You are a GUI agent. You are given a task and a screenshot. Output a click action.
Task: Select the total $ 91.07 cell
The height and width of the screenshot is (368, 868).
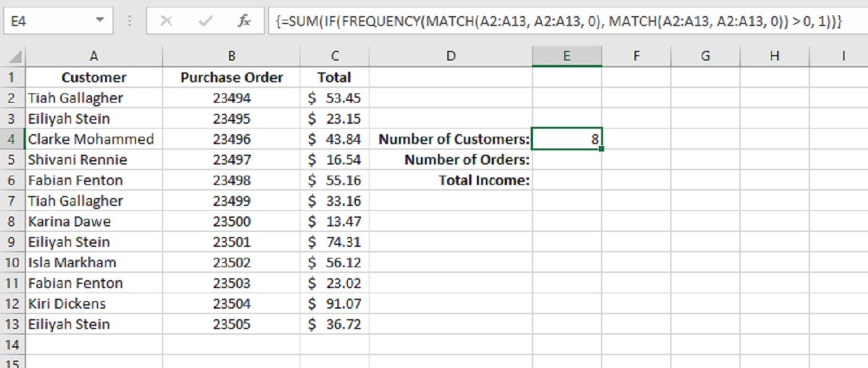(334, 304)
